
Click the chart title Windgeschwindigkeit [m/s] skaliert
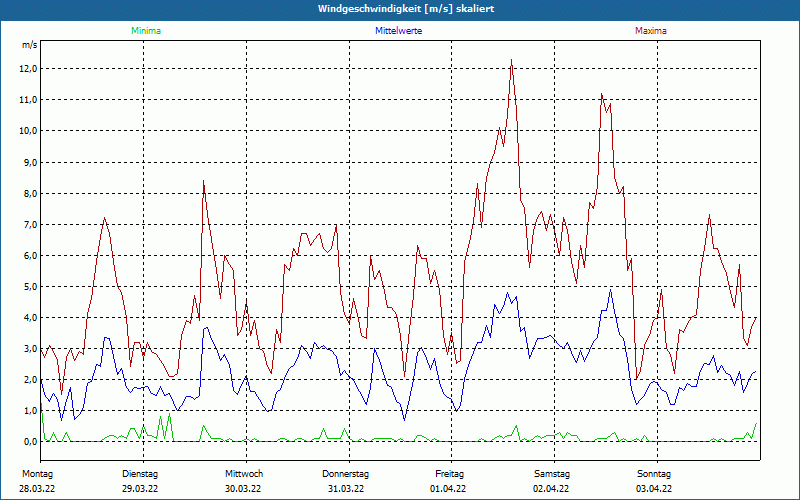(x=406, y=9)
